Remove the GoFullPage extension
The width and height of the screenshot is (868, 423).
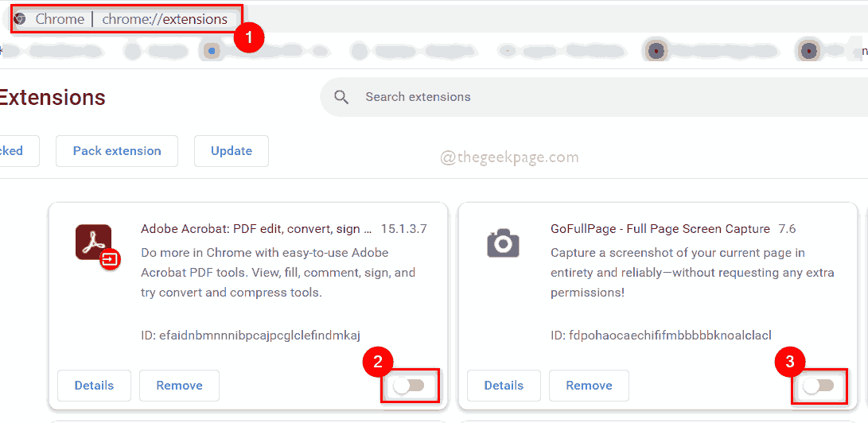589,386
